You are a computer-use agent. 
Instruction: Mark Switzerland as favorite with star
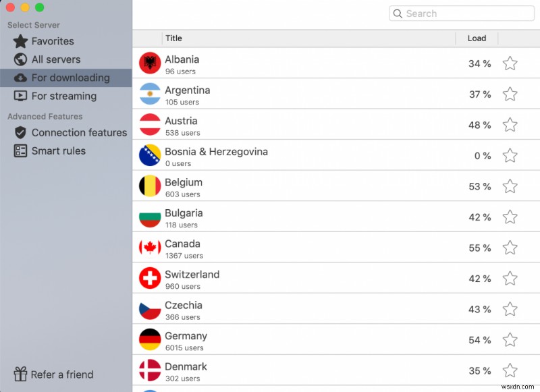coord(510,279)
